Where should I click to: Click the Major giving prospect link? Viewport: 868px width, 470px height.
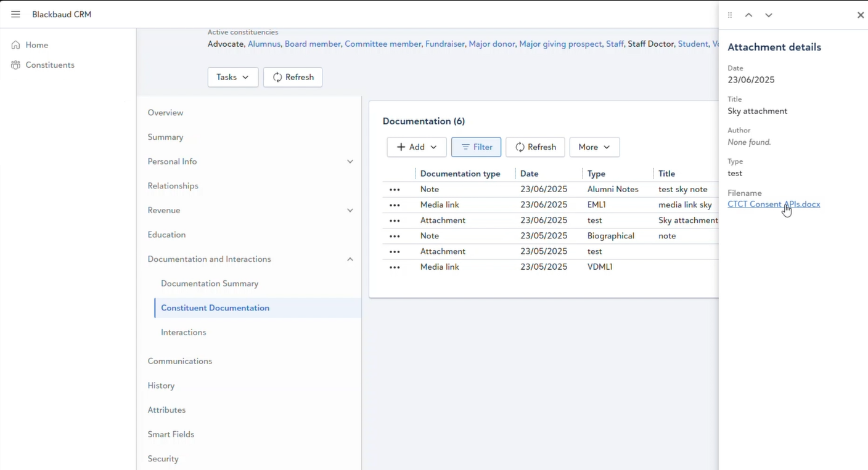[x=560, y=44]
